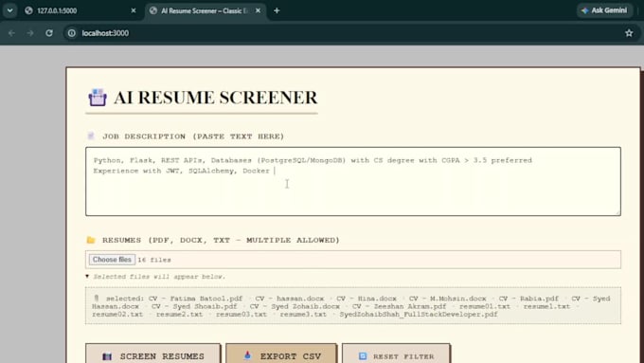Click the 16 files count text
The width and height of the screenshot is (644, 363).
pos(154,260)
